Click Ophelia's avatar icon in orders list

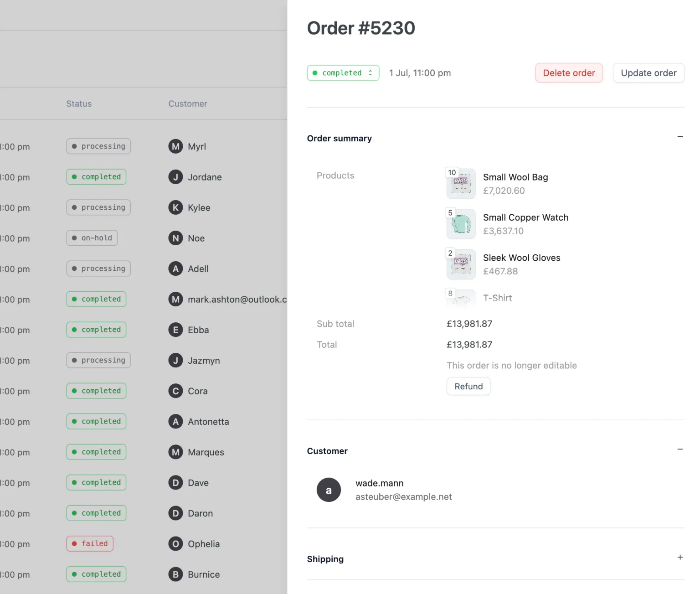175,544
